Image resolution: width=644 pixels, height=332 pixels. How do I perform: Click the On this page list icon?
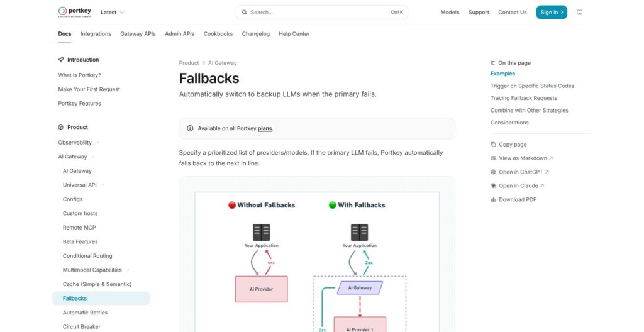tap(493, 63)
